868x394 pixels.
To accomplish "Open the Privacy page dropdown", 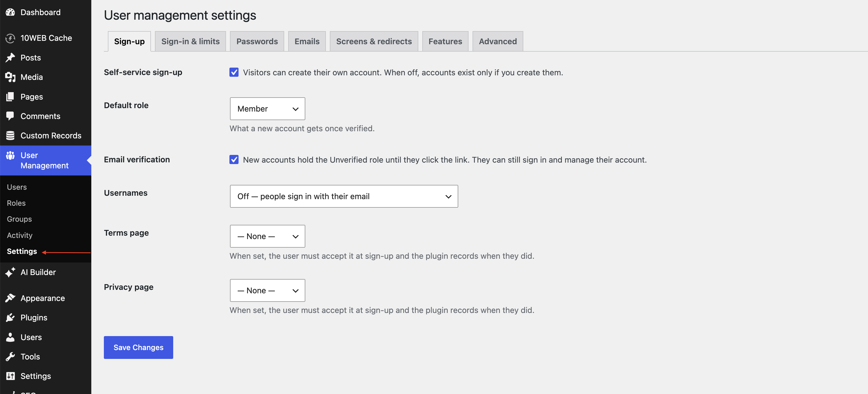I will [x=268, y=290].
